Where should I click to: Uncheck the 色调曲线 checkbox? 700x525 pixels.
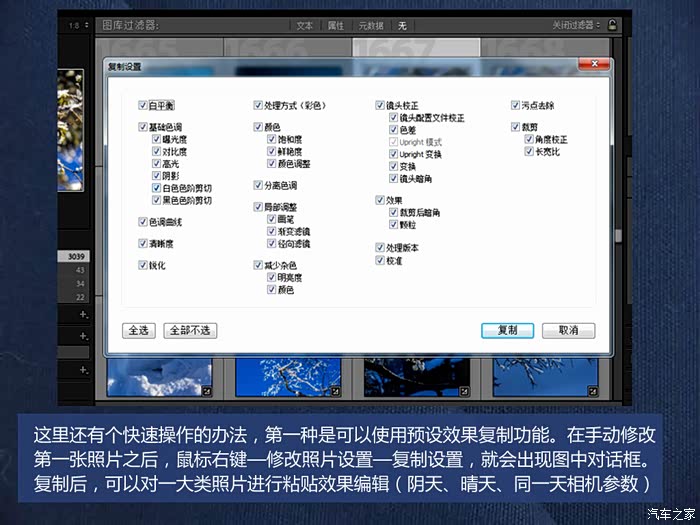point(143,221)
